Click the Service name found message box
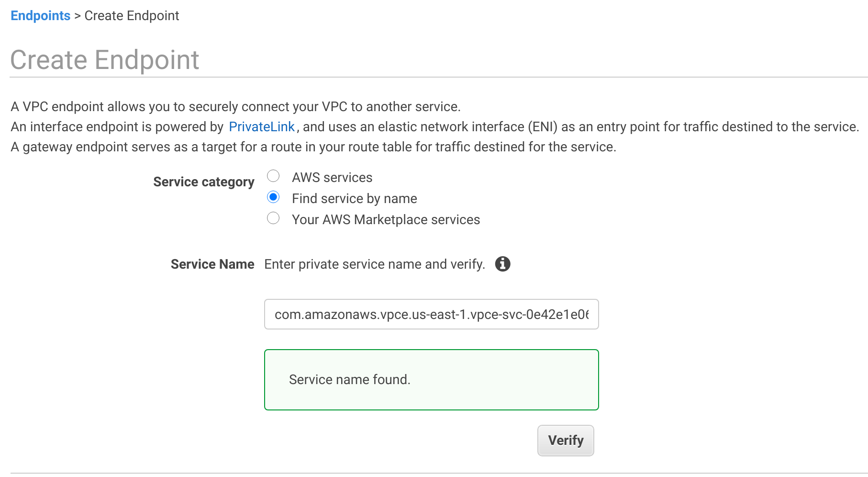868x477 pixels. click(431, 379)
